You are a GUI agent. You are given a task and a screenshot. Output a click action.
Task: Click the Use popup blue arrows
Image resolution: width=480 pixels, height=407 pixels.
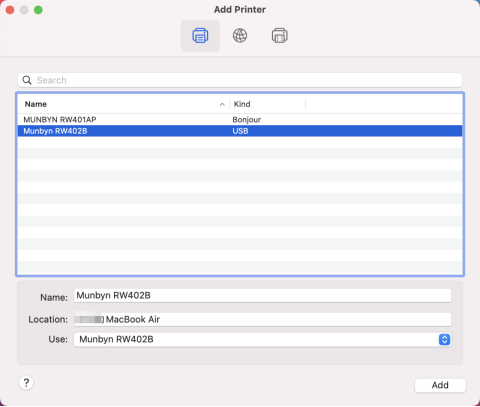(444, 340)
